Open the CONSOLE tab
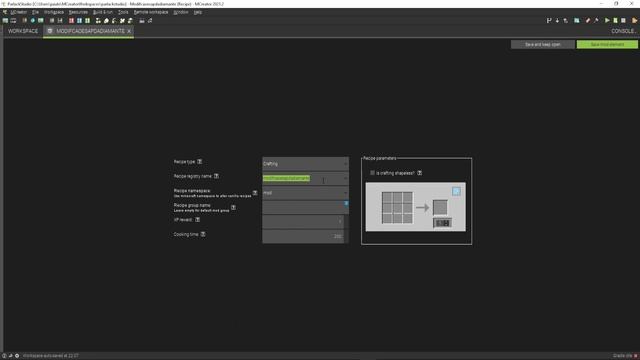 623,31
